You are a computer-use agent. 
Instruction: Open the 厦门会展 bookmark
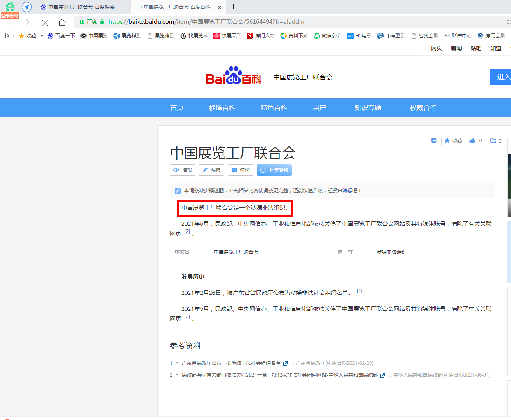pyautogui.click(x=491, y=36)
